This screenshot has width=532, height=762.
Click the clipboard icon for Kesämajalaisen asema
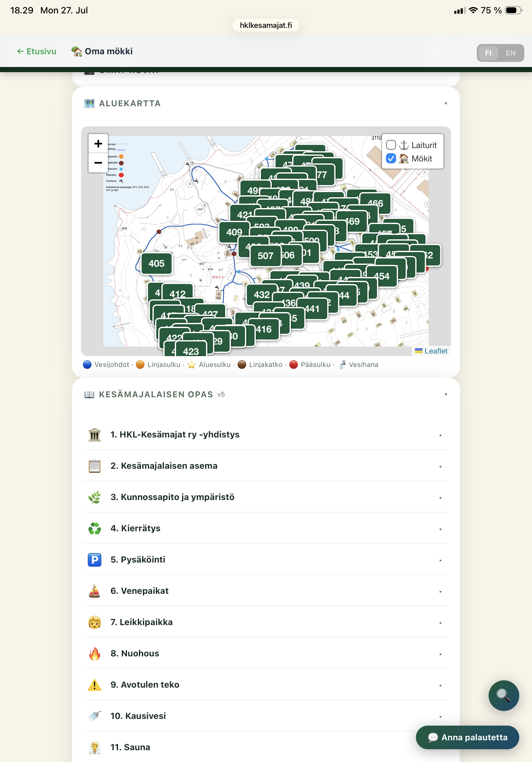point(94,466)
